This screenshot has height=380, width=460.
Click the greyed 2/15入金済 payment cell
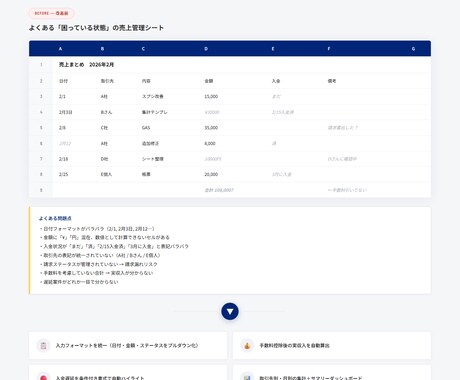pos(283,112)
